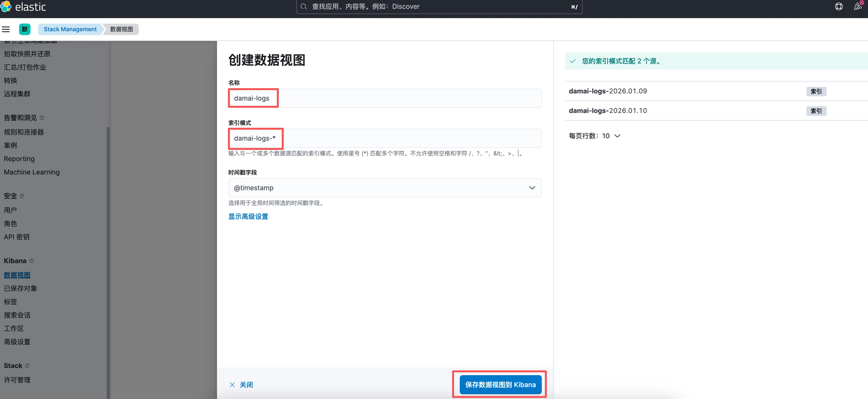Show advanced settings link 显示高级设置

click(x=248, y=216)
